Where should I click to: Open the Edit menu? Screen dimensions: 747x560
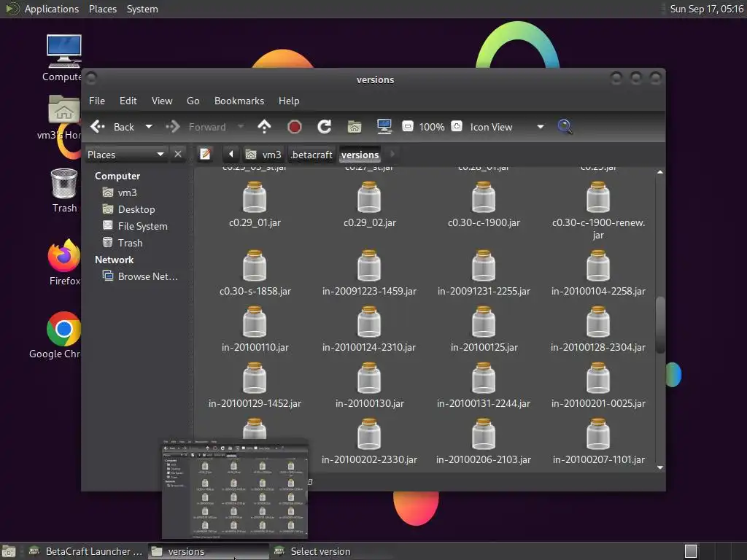click(x=128, y=101)
